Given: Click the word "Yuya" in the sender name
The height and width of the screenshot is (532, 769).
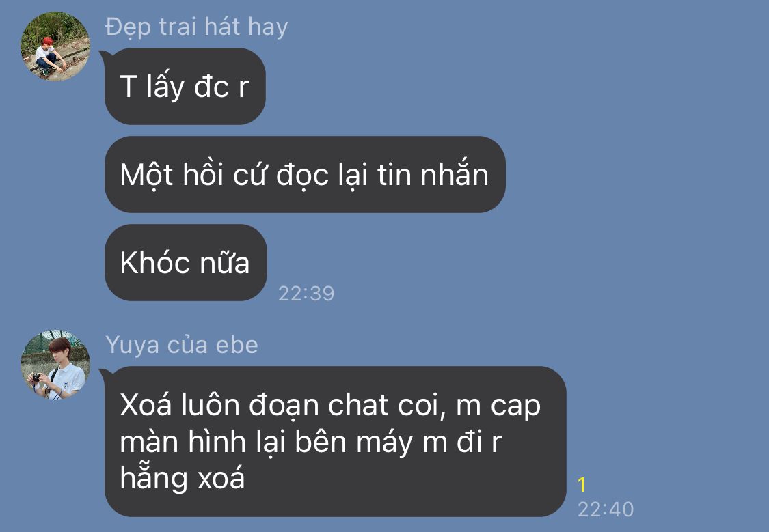Looking at the screenshot, I should [133, 346].
